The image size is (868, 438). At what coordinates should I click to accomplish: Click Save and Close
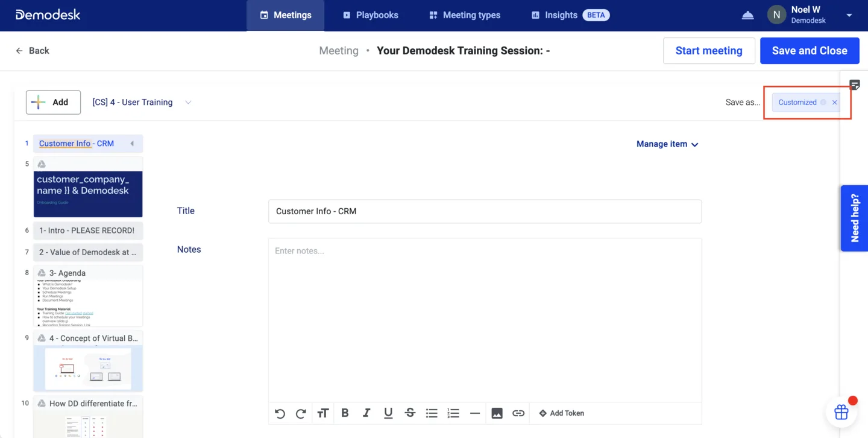[x=810, y=51]
